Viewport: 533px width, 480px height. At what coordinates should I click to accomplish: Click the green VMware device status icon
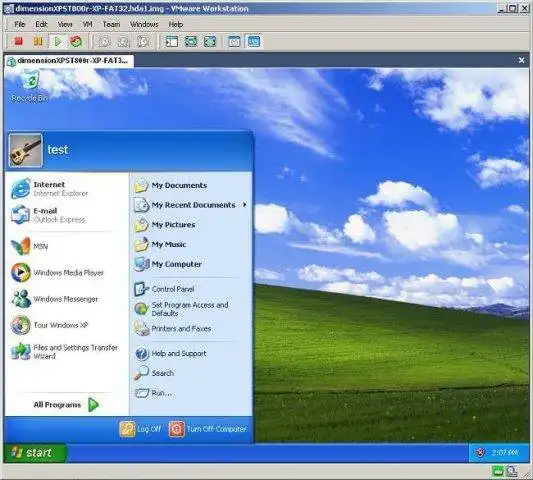click(x=498, y=472)
